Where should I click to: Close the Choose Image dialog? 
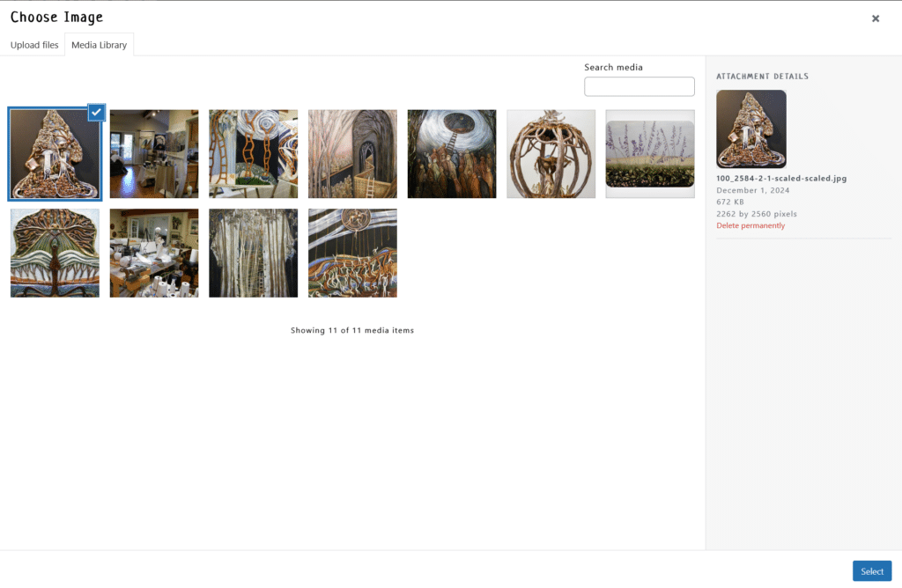[875, 18]
